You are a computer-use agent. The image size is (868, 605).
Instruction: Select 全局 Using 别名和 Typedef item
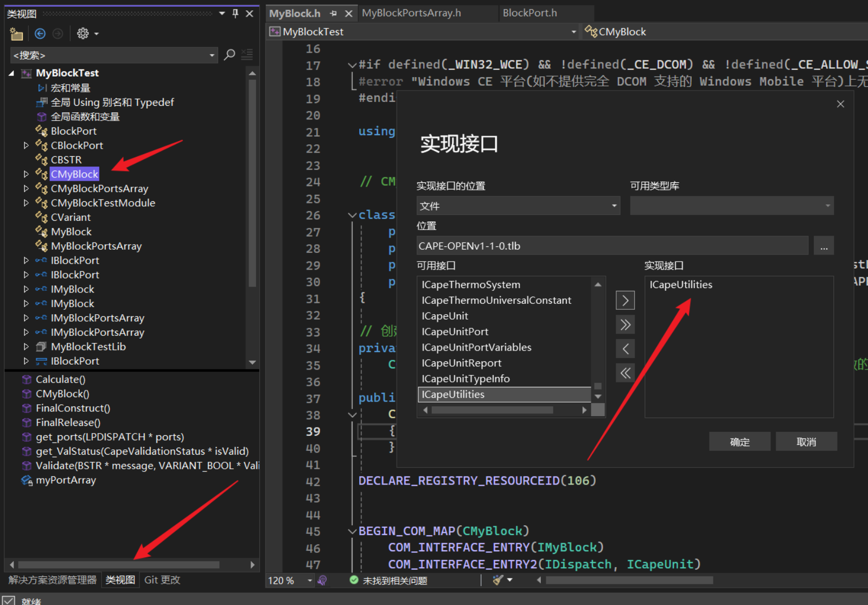tap(112, 102)
